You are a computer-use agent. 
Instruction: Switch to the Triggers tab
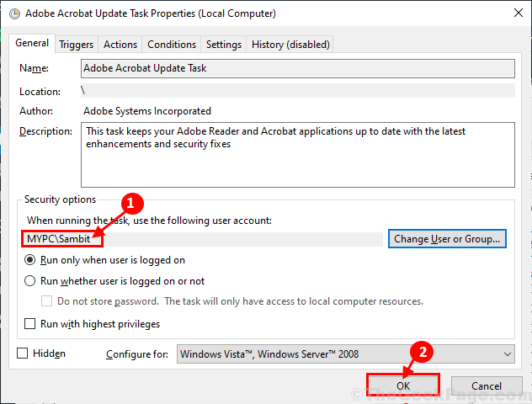[77, 45]
